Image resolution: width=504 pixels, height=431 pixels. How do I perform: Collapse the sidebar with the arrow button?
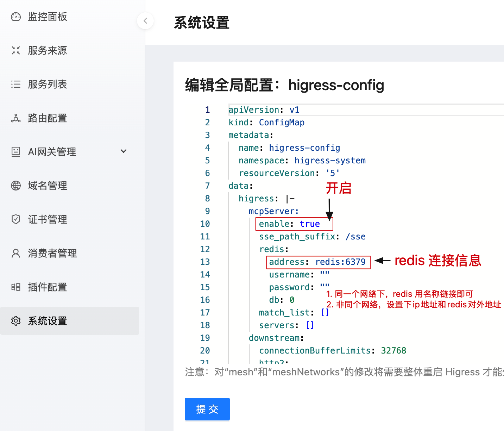click(145, 21)
